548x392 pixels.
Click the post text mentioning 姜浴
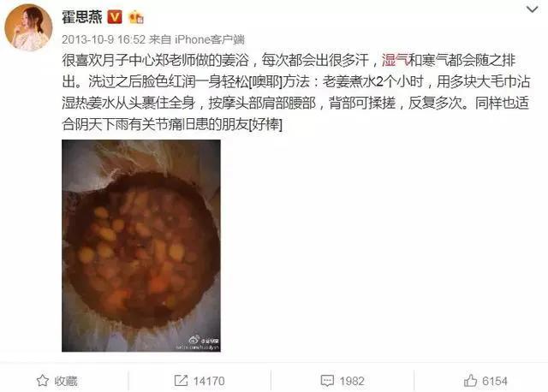pos(295,92)
